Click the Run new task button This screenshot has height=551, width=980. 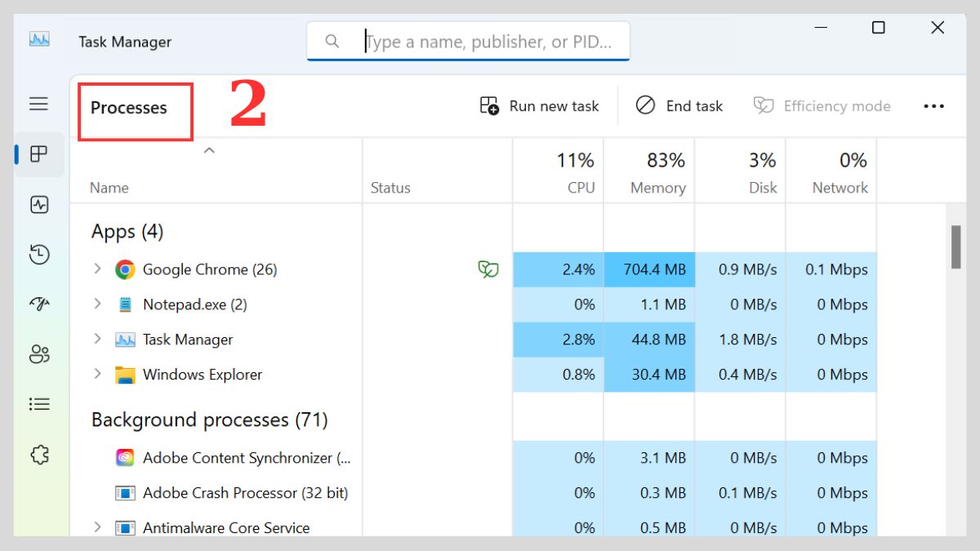[539, 105]
